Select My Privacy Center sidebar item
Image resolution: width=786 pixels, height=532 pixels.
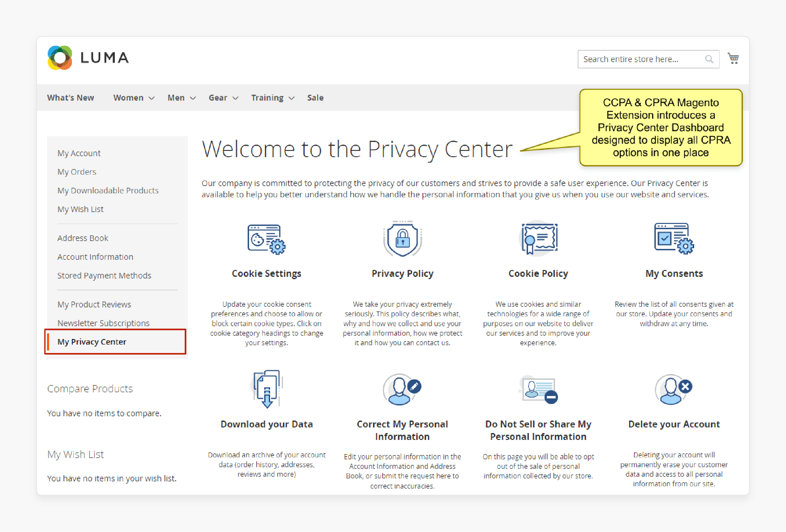[x=115, y=342]
